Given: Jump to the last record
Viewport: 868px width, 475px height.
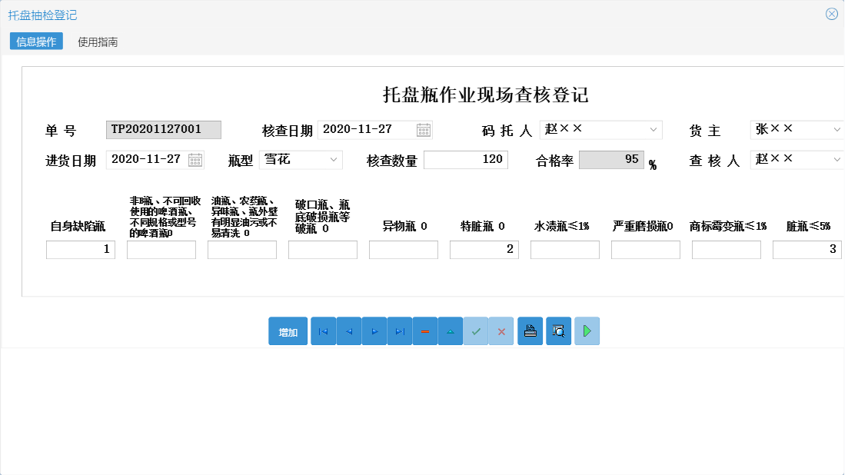Looking at the screenshot, I should point(399,331).
